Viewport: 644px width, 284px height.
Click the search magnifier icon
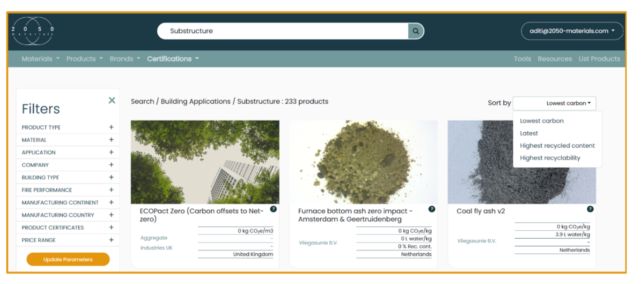point(415,31)
